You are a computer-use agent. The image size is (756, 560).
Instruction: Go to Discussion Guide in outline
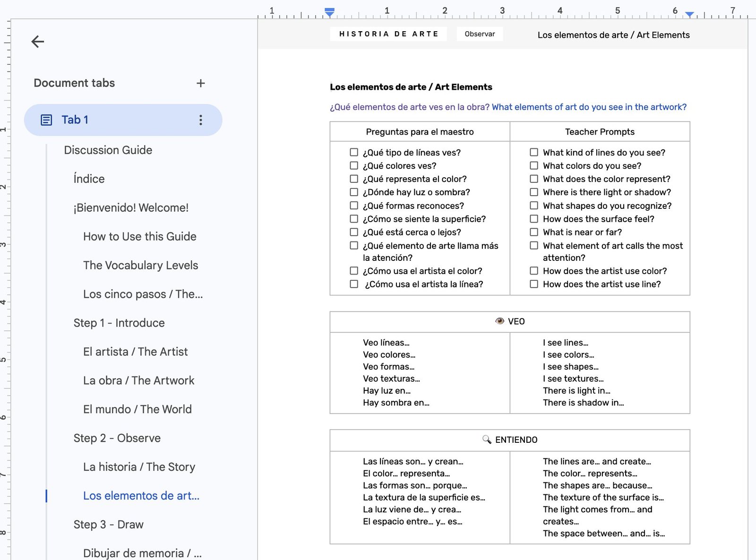click(108, 150)
